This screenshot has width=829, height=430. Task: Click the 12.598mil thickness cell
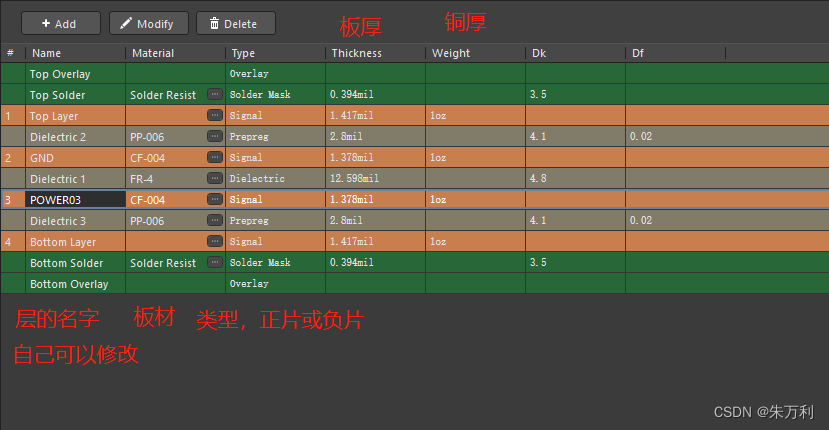pos(375,178)
